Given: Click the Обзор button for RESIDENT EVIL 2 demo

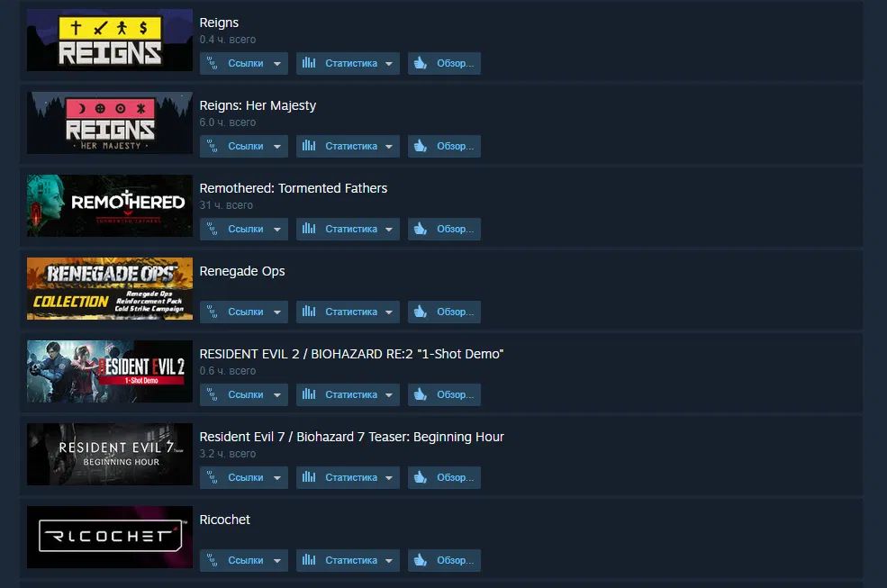Looking at the screenshot, I should click(x=444, y=394).
